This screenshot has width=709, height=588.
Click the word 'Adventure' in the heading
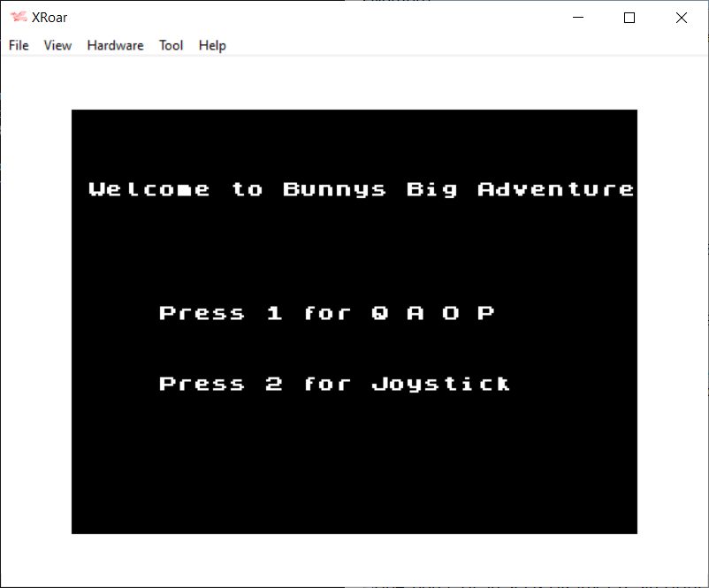pos(555,189)
